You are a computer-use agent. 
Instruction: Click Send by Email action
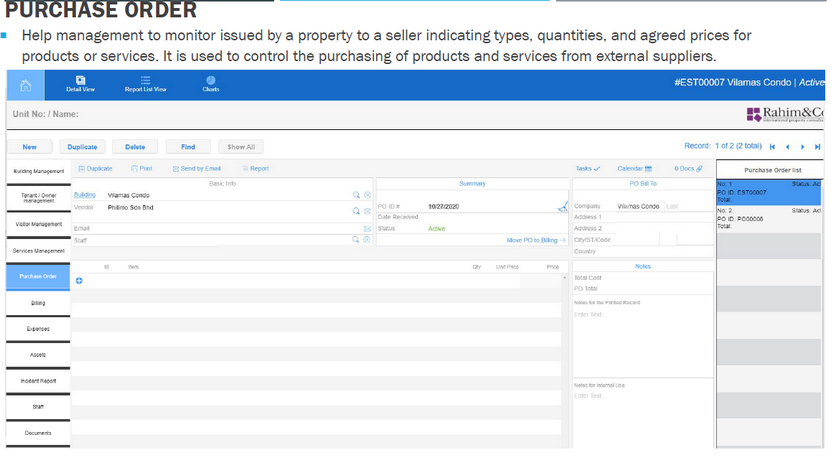pyautogui.click(x=197, y=169)
